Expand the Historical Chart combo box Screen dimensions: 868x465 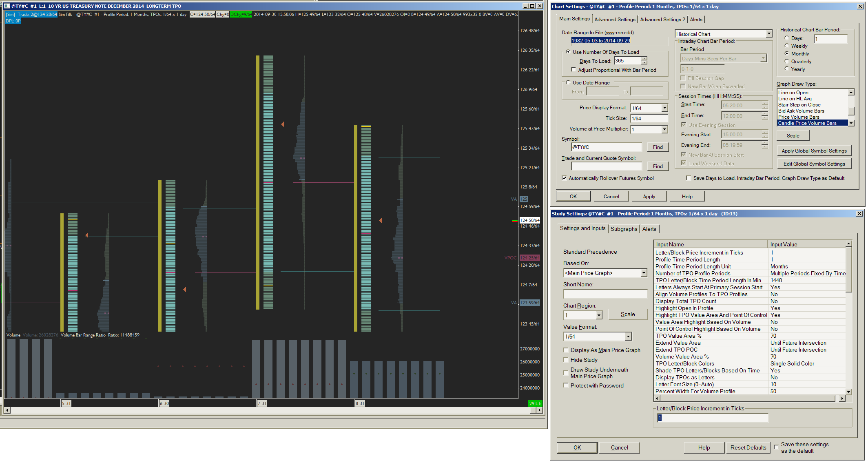point(769,34)
